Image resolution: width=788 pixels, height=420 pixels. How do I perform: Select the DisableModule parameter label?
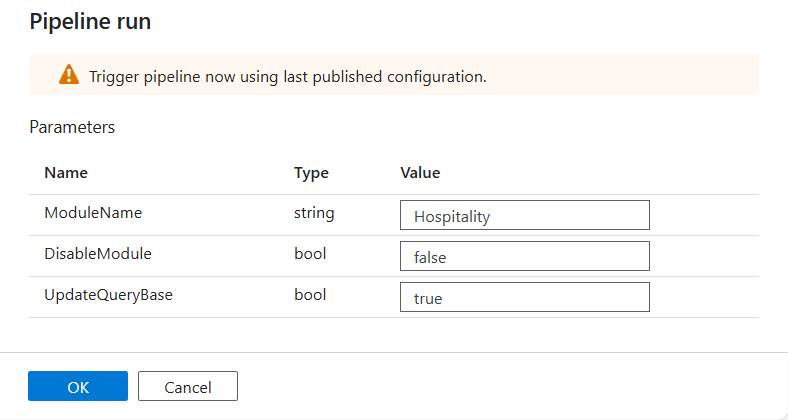point(98,254)
